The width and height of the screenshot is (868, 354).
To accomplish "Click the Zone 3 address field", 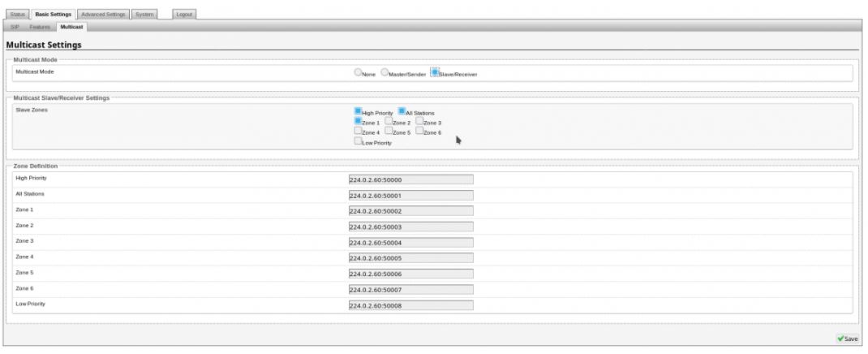I will coord(410,242).
